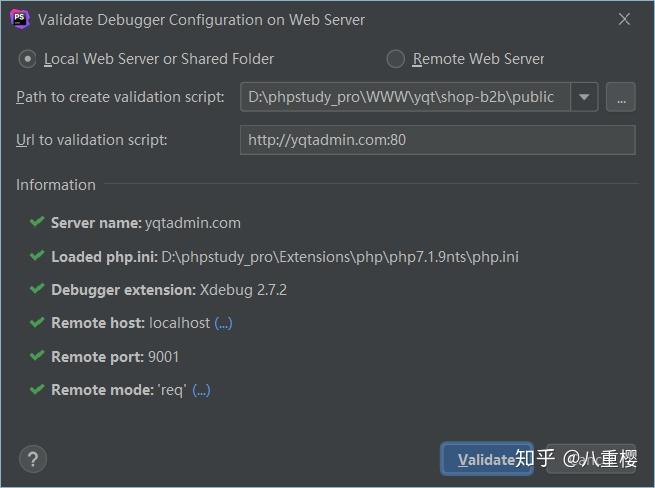Open help via the question mark button

33,459
